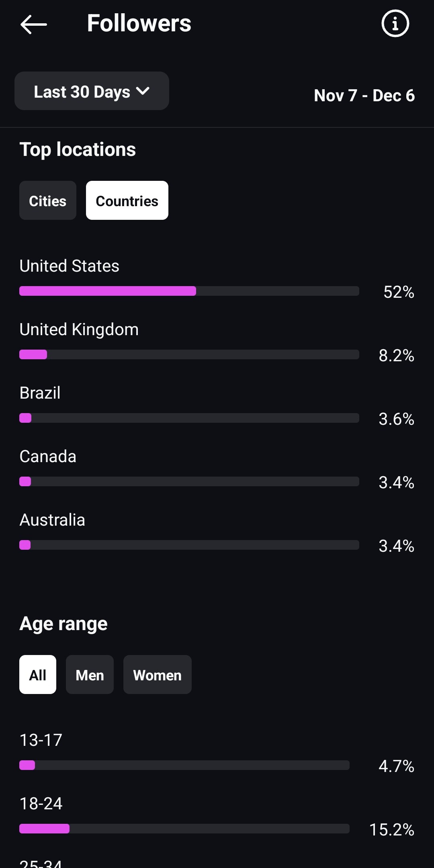Select the Countries tab
The height and width of the screenshot is (868, 434).
click(x=127, y=201)
